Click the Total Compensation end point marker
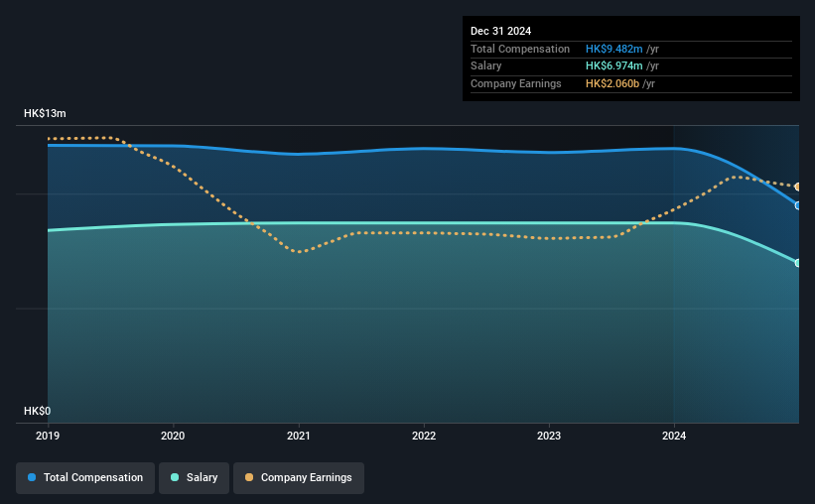Screen dimensions: 815x504 pos(798,205)
